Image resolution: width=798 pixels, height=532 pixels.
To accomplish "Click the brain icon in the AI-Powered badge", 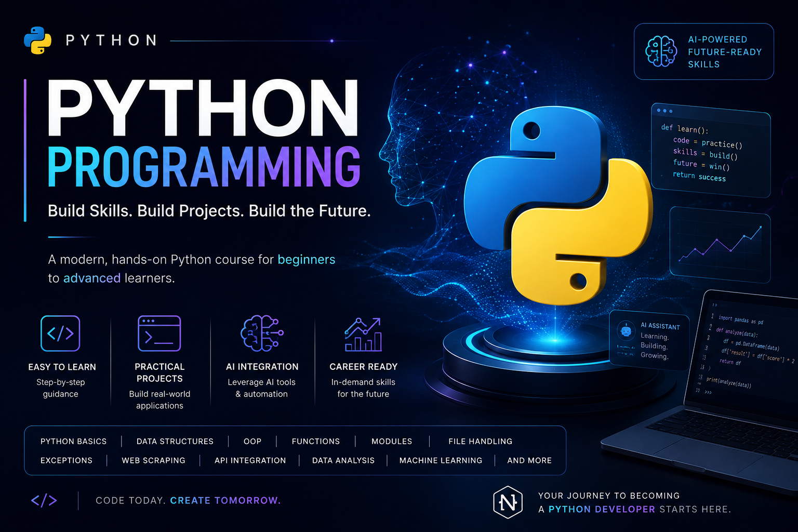I will [661, 51].
